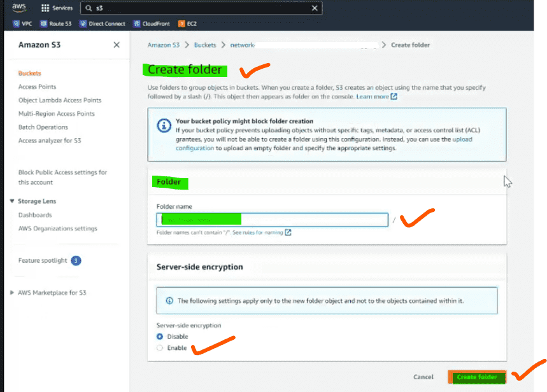
Task: Open Object Lambda Access Points
Action: coord(60,101)
